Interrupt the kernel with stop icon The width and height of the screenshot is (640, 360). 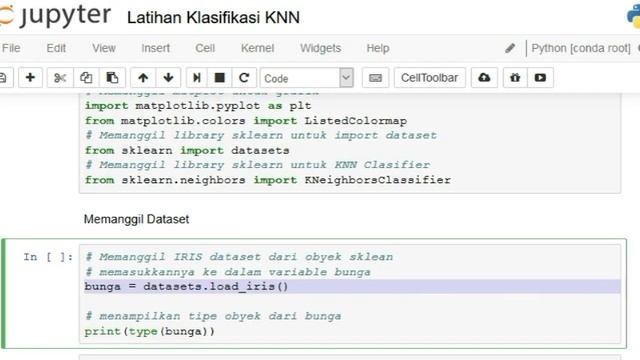(x=220, y=78)
